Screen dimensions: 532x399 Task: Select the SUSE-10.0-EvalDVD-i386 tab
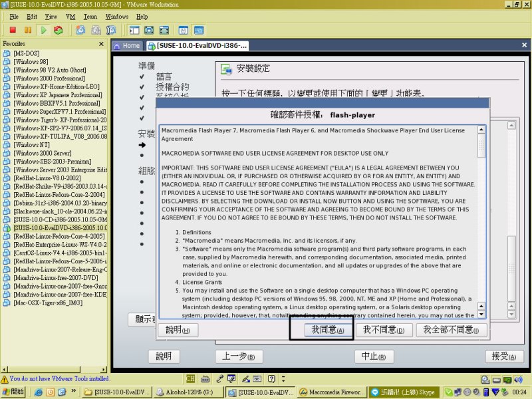click(198, 46)
